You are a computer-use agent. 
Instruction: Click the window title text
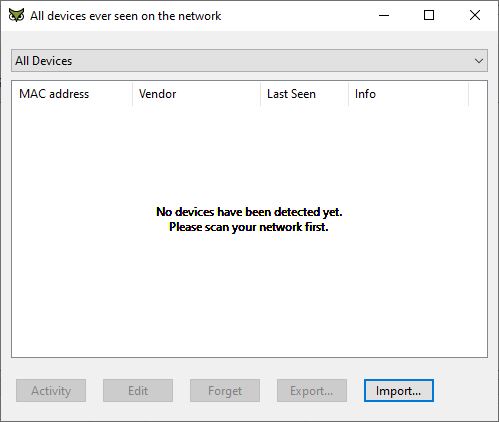tap(126, 16)
